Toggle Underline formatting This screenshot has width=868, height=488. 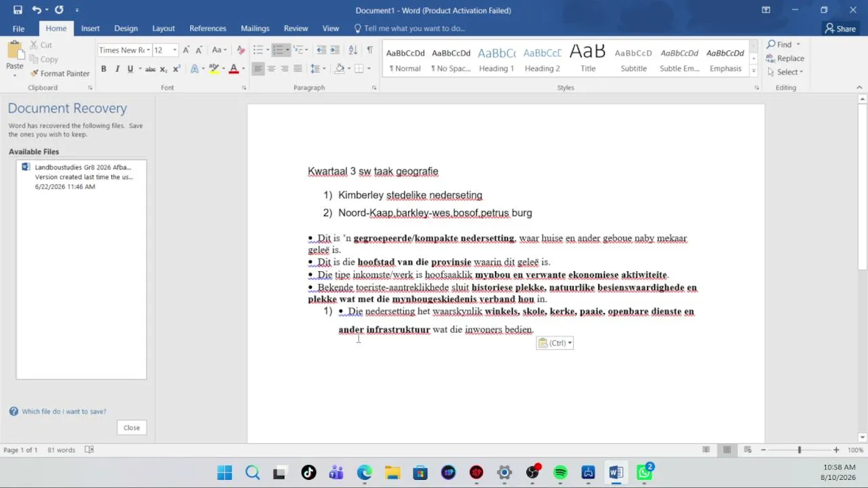[x=130, y=68]
